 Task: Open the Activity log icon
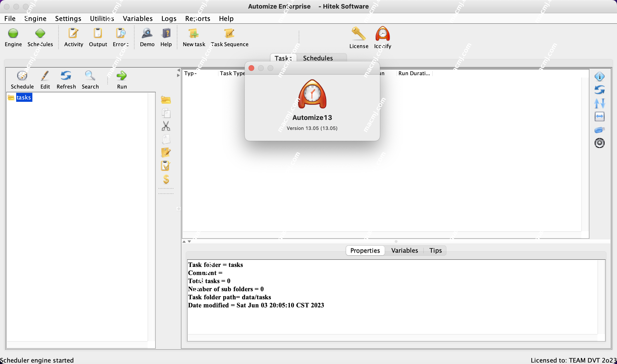click(73, 34)
